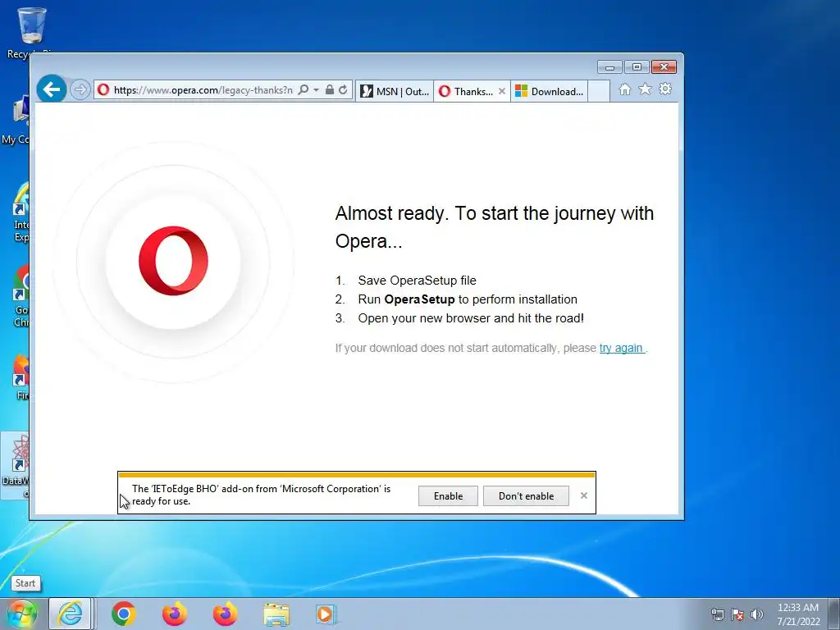
Task: Launch second Firefox icon on taskbar
Action: pyautogui.click(x=225, y=614)
